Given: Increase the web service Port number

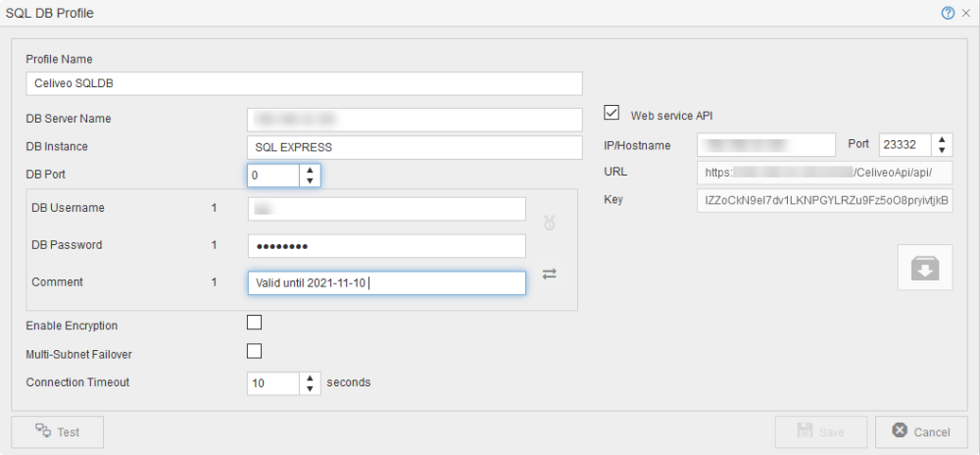Looking at the screenshot, I should [x=942, y=139].
